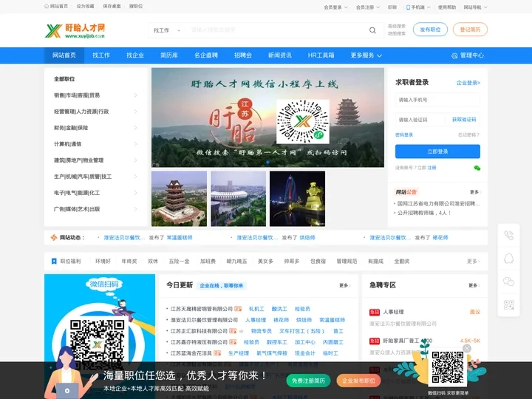Click the 获取验证码 link

(x=464, y=120)
